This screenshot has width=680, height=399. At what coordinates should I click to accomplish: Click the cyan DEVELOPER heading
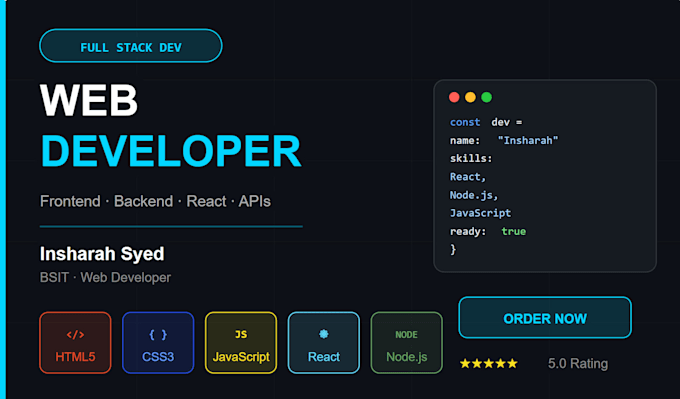pos(171,151)
